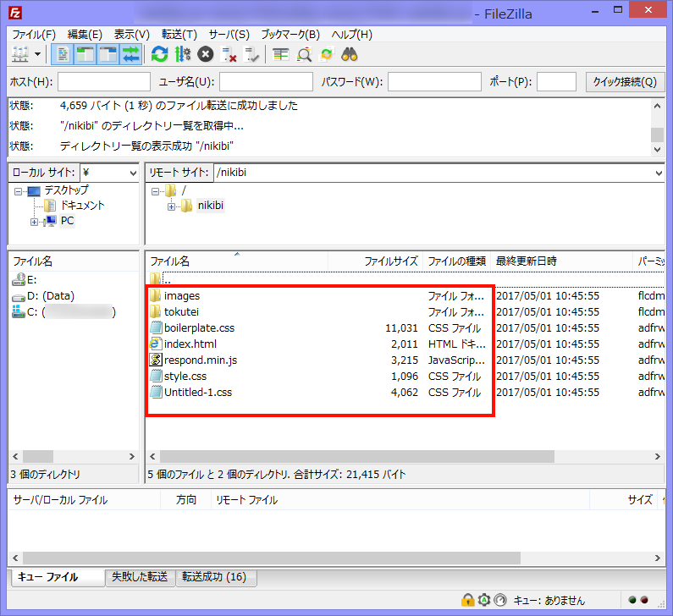Focus the ユーザ名(U) input field
This screenshot has width=673, height=616.
pyautogui.click(x=266, y=81)
